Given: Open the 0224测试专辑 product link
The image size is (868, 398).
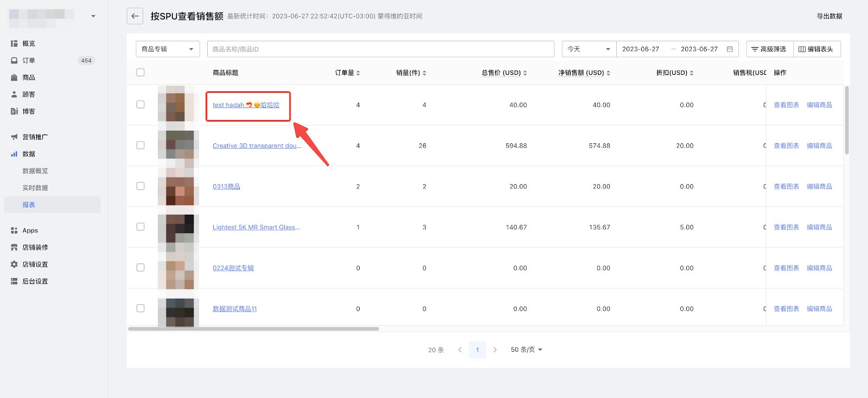Looking at the screenshot, I should coord(233,268).
